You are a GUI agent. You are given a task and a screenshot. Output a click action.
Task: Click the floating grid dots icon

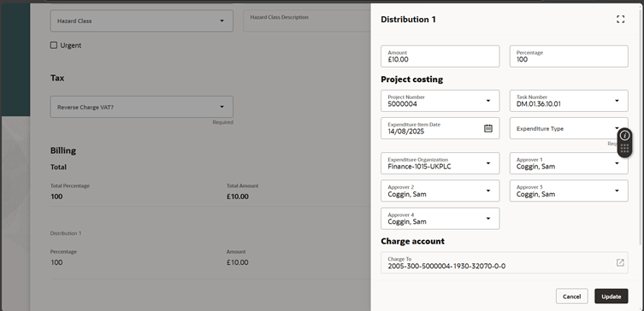[x=624, y=149]
